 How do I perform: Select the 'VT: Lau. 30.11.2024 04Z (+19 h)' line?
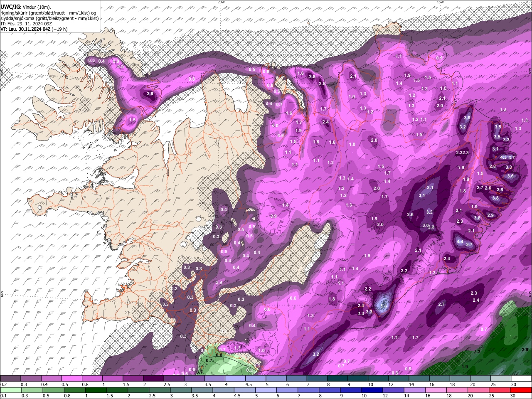(34, 29)
